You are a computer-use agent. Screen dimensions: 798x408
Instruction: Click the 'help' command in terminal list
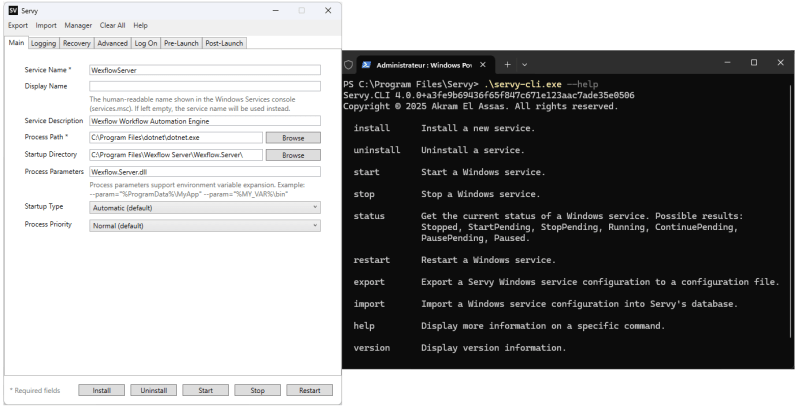click(364, 326)
